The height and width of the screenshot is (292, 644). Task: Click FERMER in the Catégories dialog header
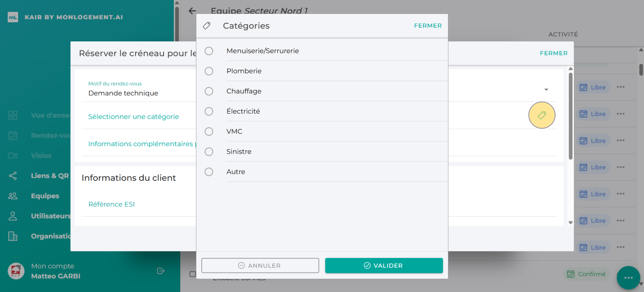coord(428,26)
